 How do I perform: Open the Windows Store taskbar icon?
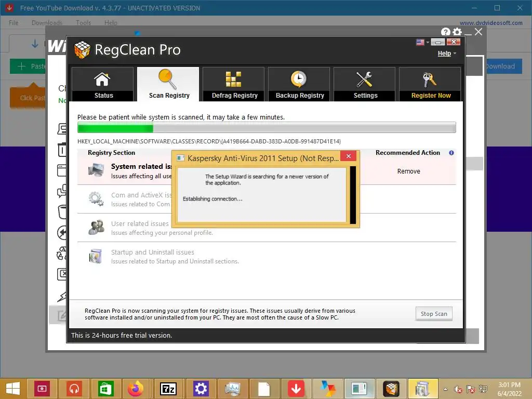point(105,389)
